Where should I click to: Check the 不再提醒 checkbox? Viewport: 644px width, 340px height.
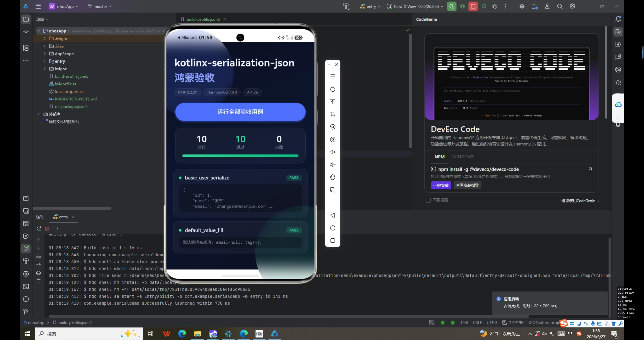coord(428,200)
